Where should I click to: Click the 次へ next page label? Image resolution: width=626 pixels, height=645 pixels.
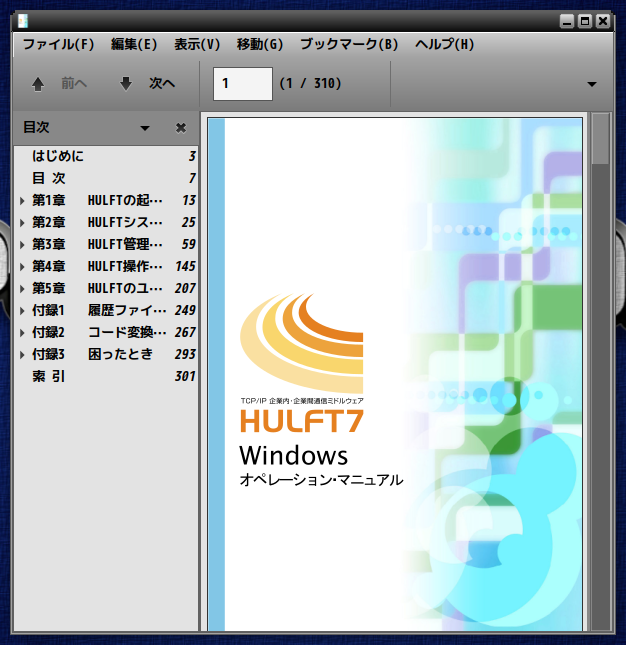click(162, 84)
